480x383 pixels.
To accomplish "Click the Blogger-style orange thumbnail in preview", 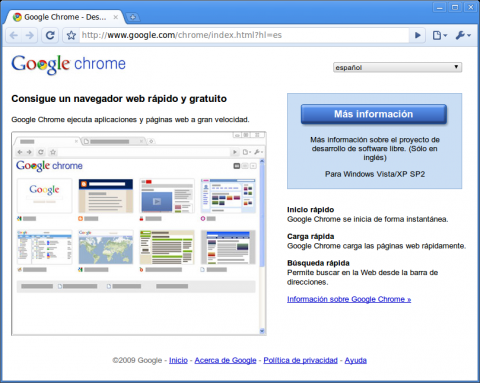I will (106, 196).
